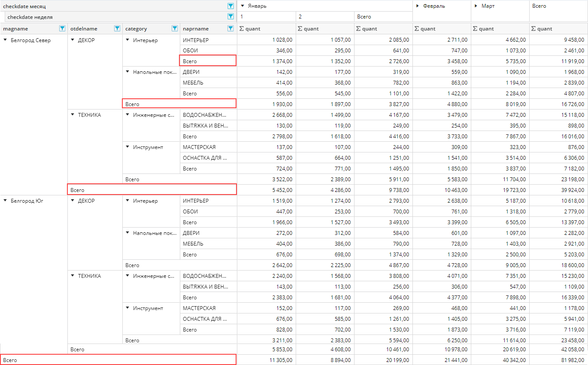Collapse the Белгород Юг row group
The height and width of the screenshot is (365, 588).
5,201
